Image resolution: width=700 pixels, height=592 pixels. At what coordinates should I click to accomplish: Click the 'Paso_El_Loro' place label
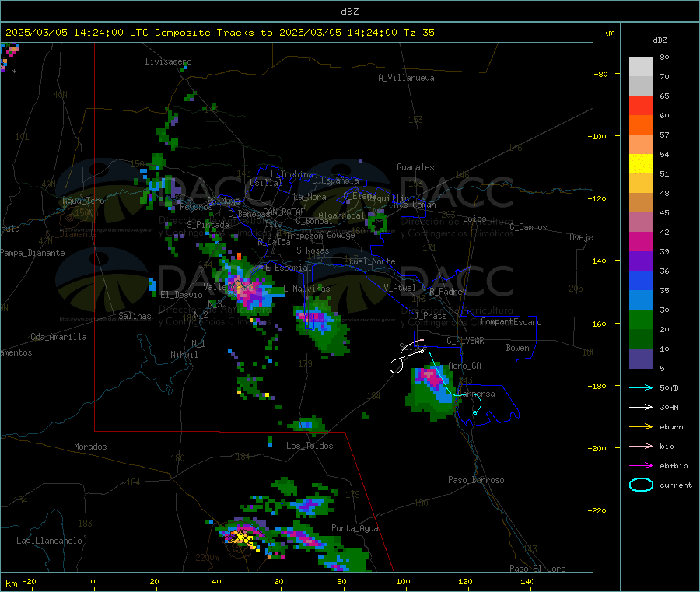coord(537,569)
